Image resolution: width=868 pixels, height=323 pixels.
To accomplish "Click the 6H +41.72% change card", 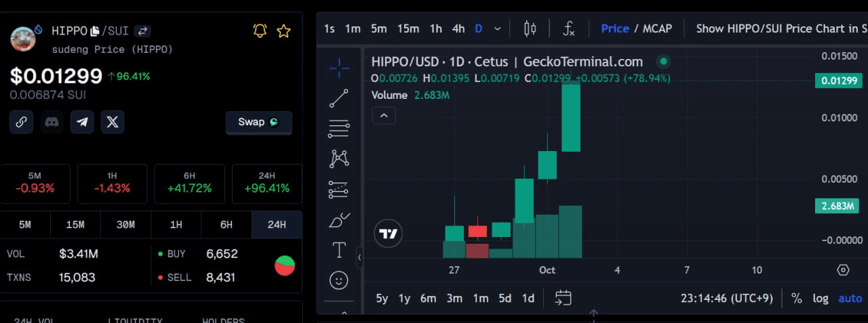I will [189, 184].
